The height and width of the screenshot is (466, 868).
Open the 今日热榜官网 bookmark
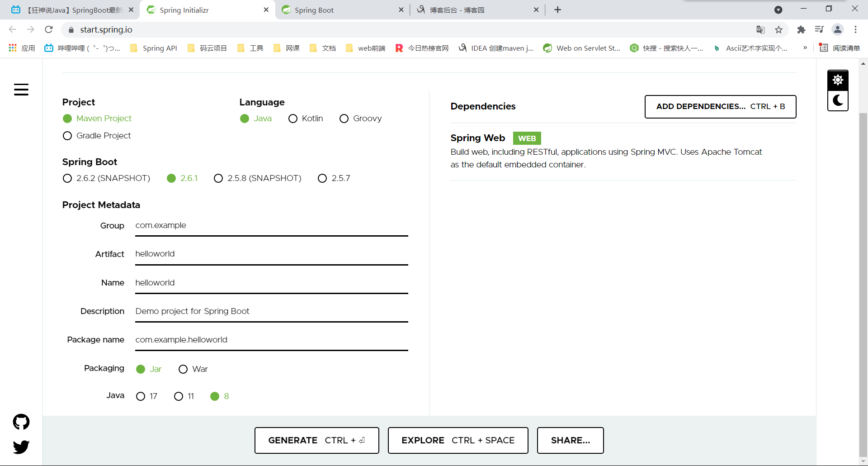tap(422, 48)
